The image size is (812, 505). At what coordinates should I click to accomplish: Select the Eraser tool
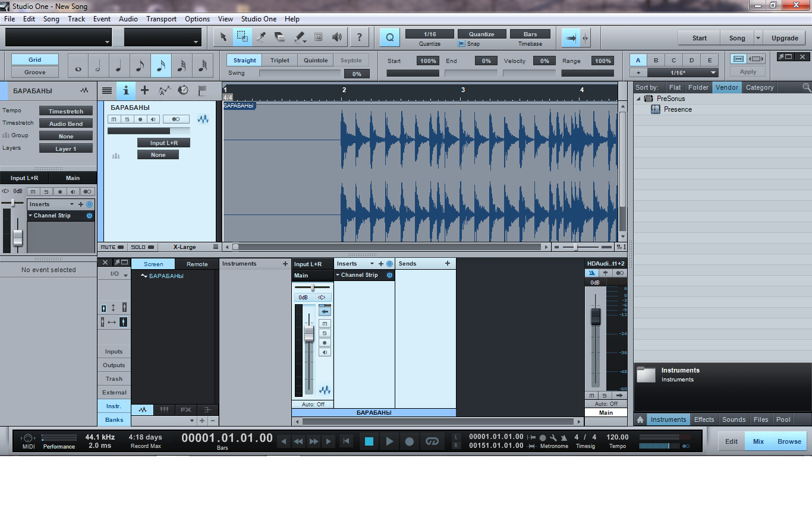click(x=280, y=37)
